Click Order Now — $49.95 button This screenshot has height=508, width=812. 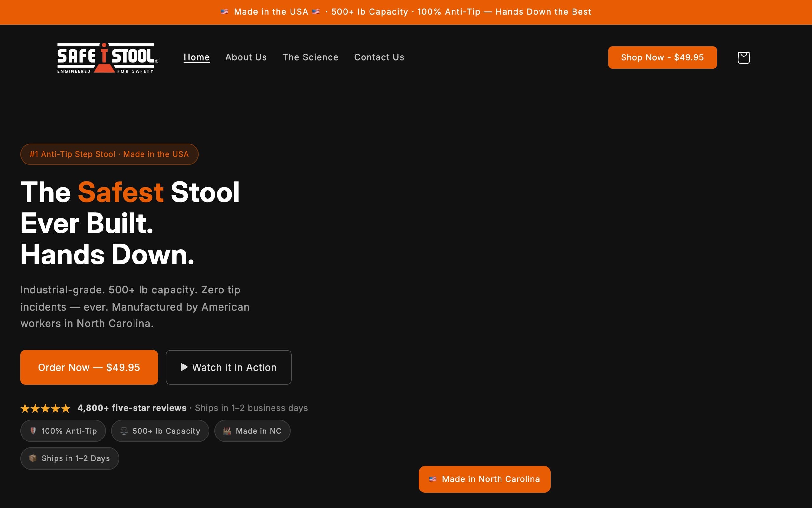pyautogui.click(x=89, y=367)
